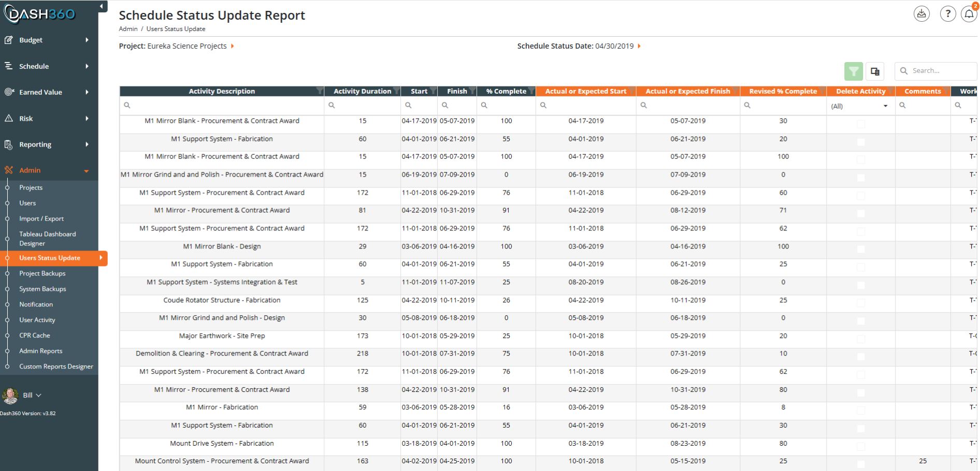Open the Project selector arrow
980x471 pixels.
click(233, 46)
